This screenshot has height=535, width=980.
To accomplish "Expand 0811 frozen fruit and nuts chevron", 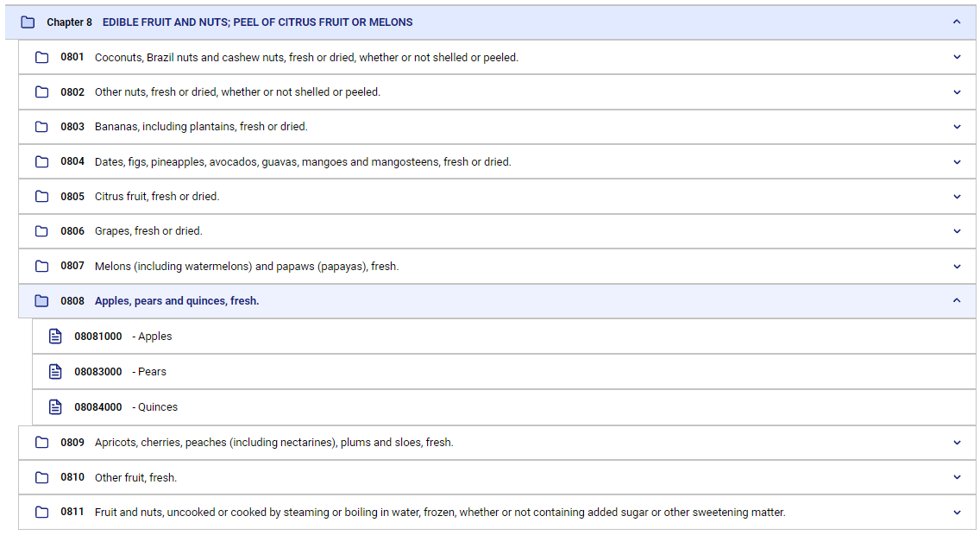I will click(956, 513).
